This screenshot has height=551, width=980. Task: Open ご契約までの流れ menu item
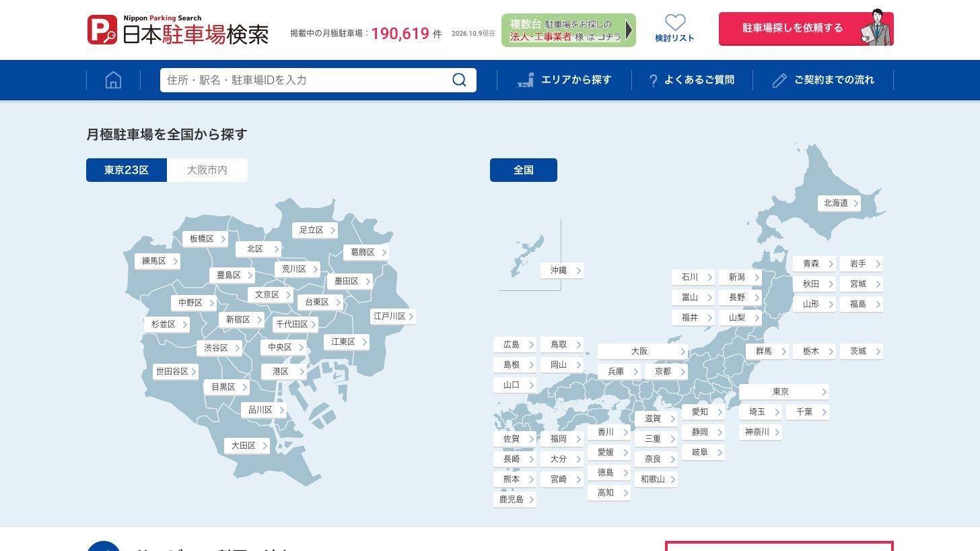tap(823, 80)
